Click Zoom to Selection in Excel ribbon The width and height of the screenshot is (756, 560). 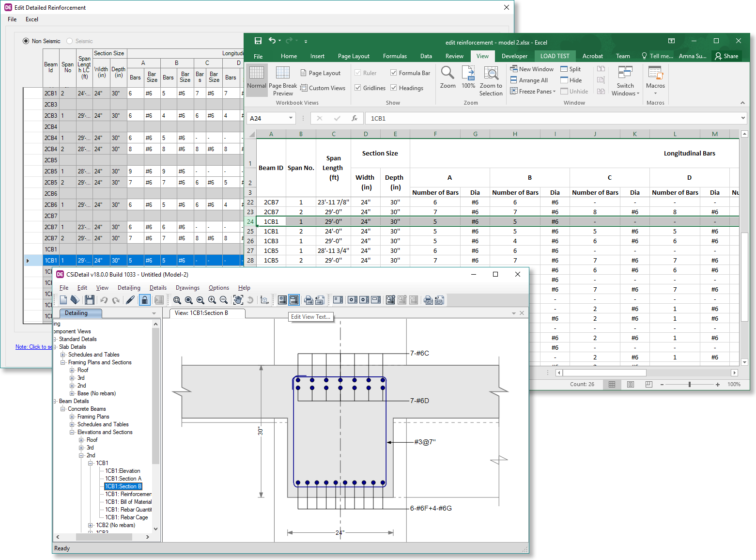(491, 80)
